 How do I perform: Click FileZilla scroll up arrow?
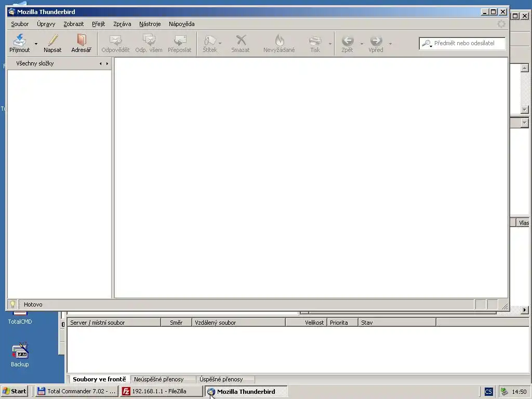click(x=525, y=68)
